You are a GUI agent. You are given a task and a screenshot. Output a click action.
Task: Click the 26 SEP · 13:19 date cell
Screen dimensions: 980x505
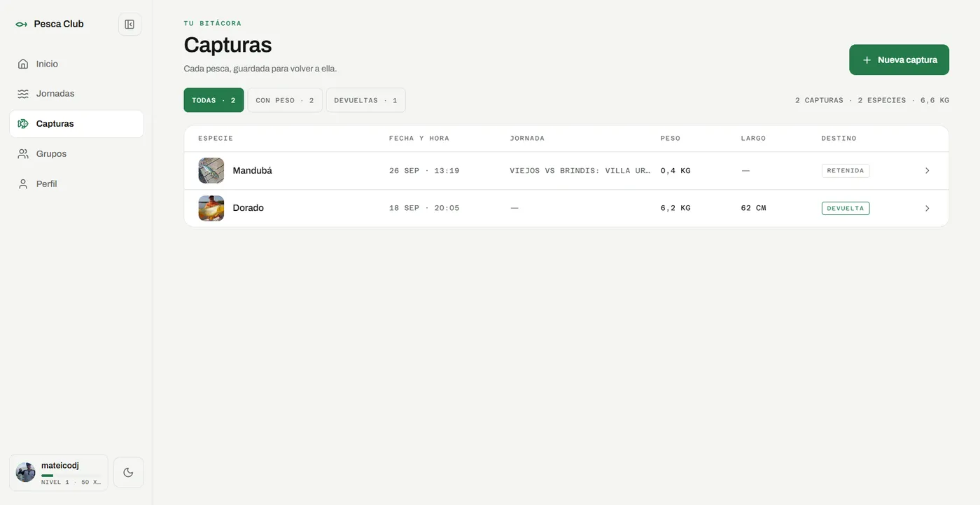424,171
